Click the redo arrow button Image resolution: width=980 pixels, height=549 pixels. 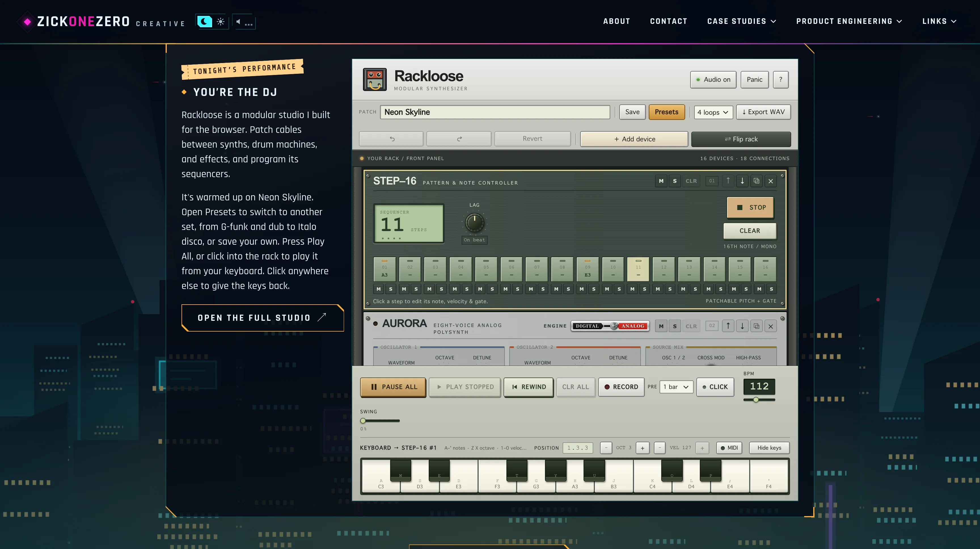[459, 139]
